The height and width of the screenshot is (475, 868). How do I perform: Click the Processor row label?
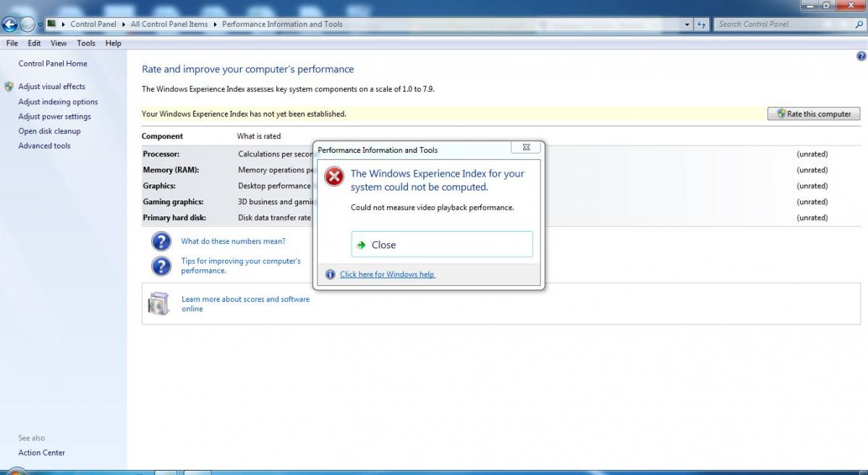(161, 154)
